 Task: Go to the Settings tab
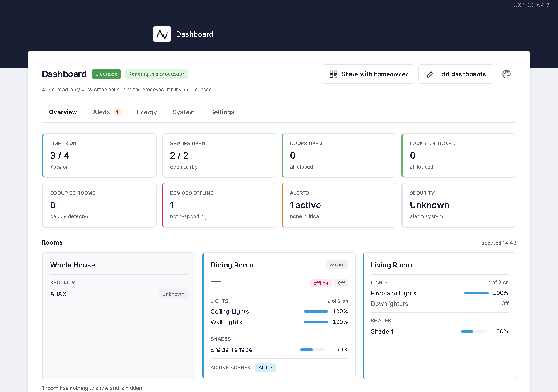coord(222,112)
